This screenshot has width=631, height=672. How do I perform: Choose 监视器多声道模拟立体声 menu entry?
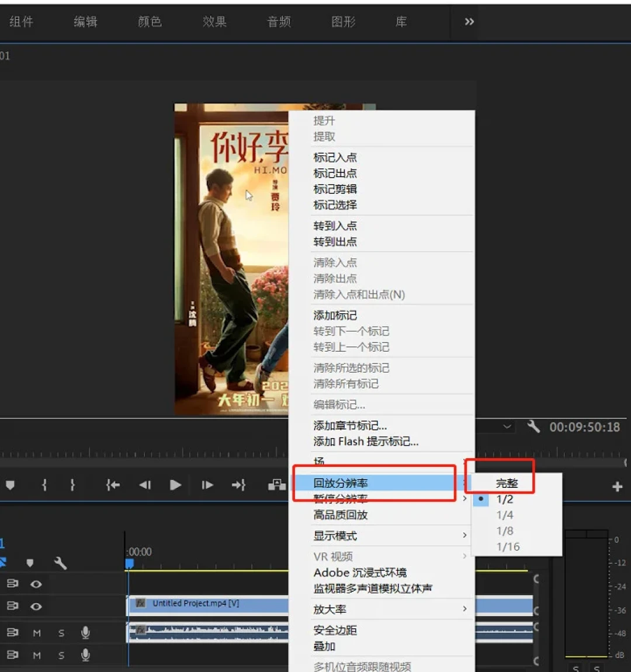(382, 588)
